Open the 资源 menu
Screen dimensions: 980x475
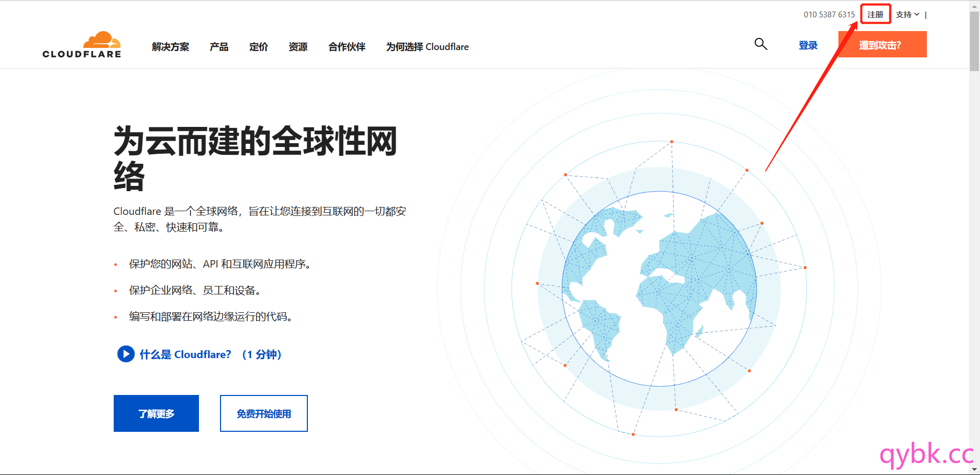click(x=298, y=47)
